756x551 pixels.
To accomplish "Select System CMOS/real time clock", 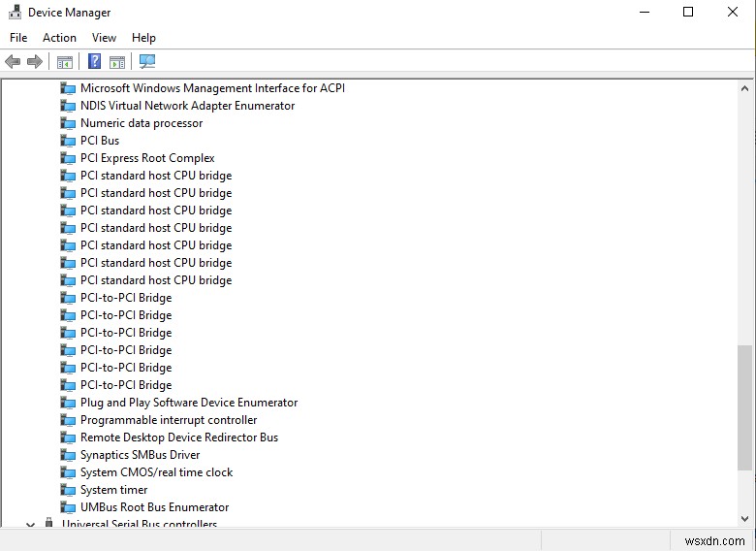I will (157, 472).
